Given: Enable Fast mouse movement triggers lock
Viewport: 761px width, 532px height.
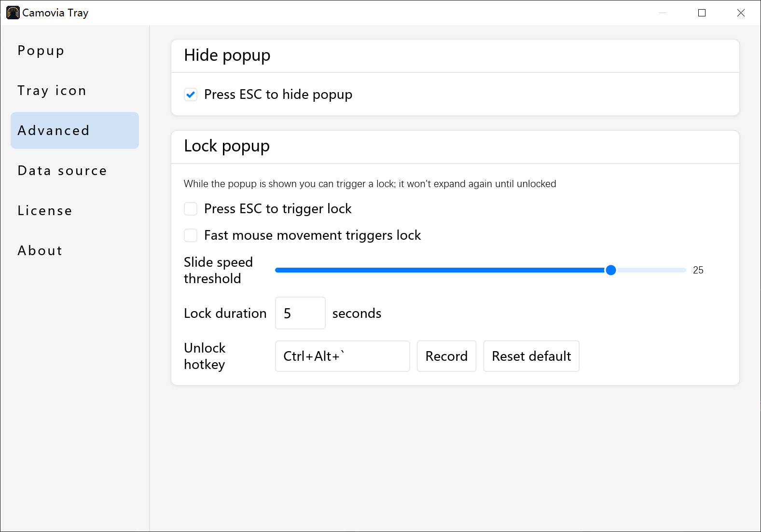Looking at the screenshot, I should click(x=191, y=235).
